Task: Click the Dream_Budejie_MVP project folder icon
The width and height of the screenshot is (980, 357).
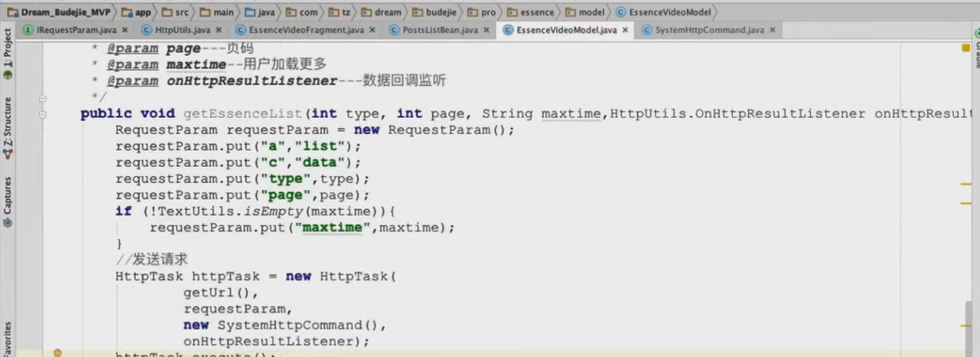Action: click(12, 12)
